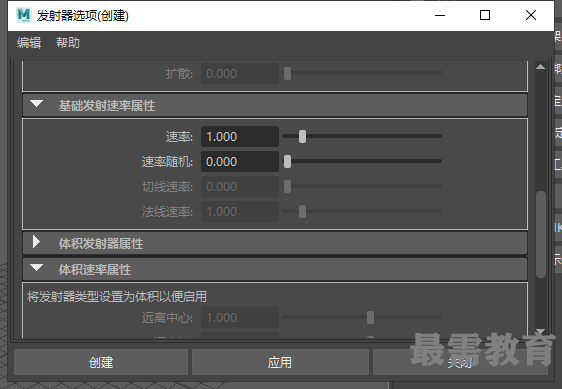
Task: Maximize the 发射器选项 window
Action: 485,15
